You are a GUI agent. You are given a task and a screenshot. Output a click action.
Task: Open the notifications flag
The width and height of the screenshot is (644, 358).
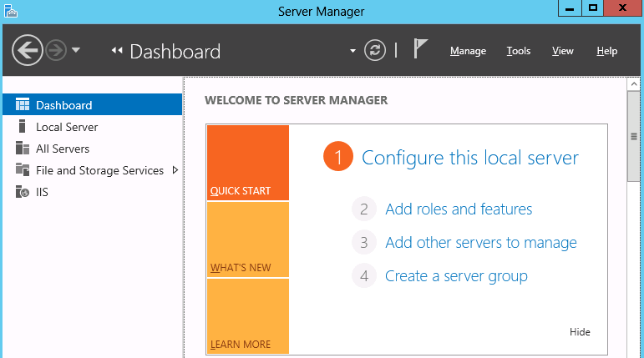coord(420,48)
